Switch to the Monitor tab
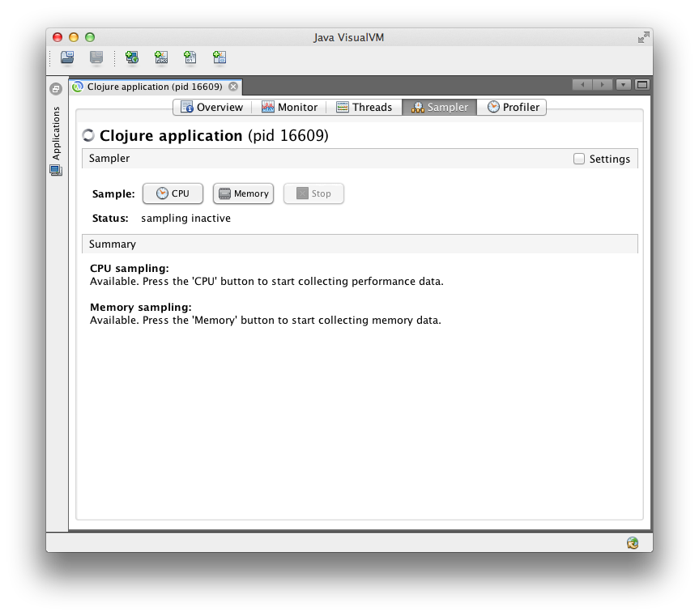Viewport: 699px width, 616px height. point(289,108)
